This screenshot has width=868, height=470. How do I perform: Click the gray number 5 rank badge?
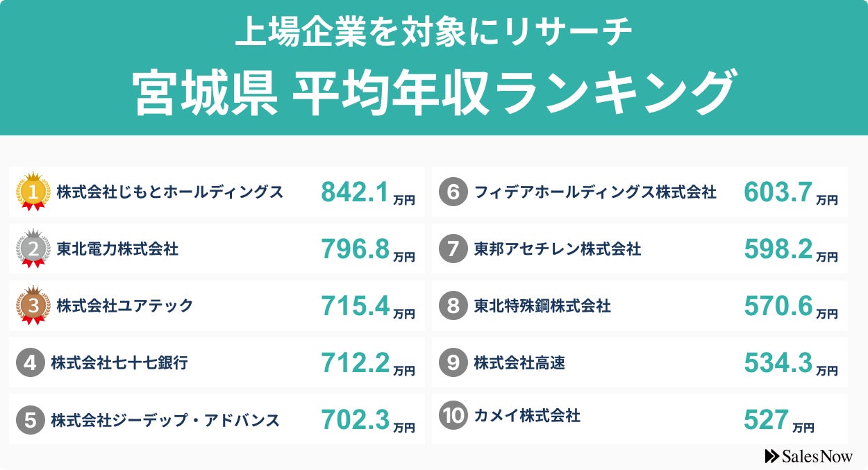tap(30, 420)
